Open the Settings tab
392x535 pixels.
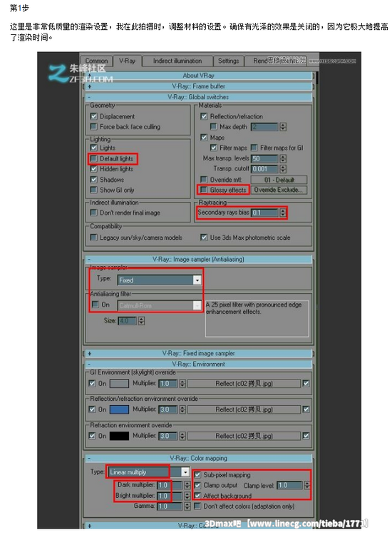(228, 61)
